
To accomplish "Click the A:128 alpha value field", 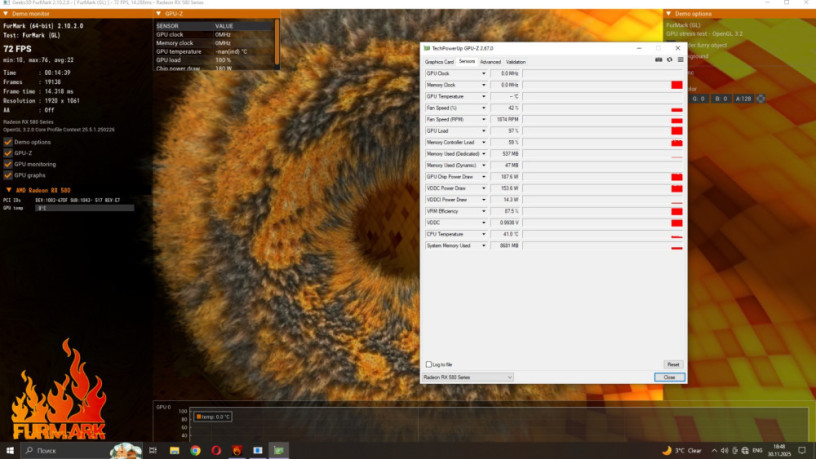I will (743, 98).
